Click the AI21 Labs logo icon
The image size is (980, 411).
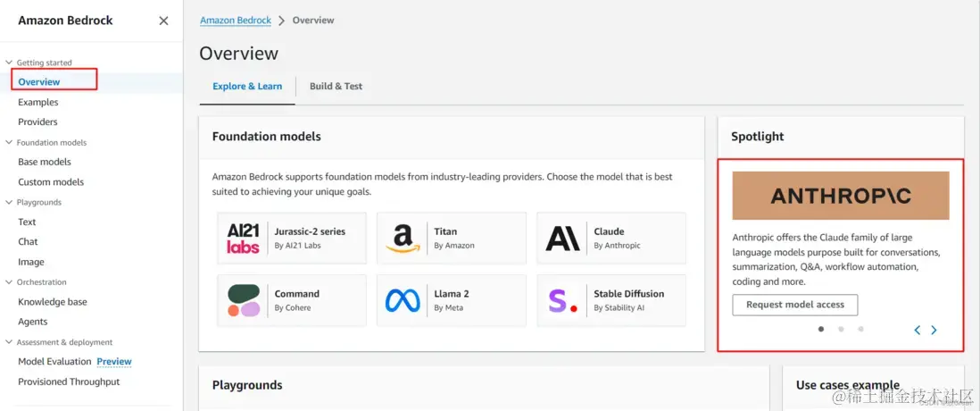click(243, 238)
